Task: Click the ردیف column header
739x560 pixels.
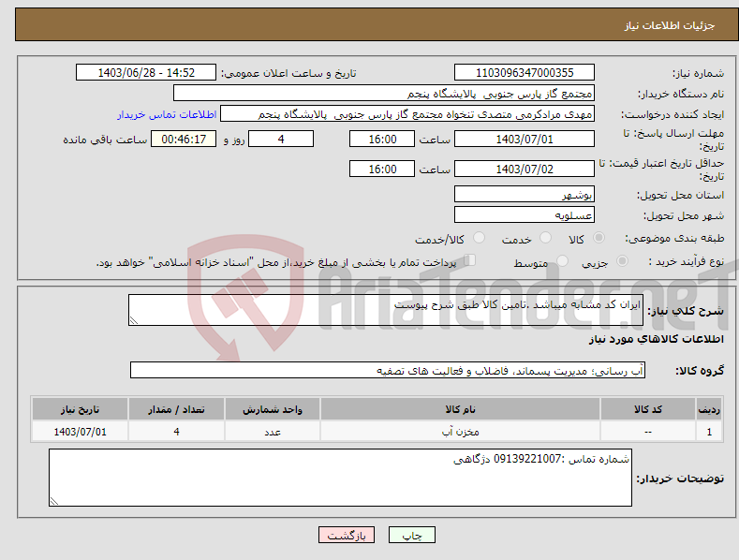Action: (709, 409)
